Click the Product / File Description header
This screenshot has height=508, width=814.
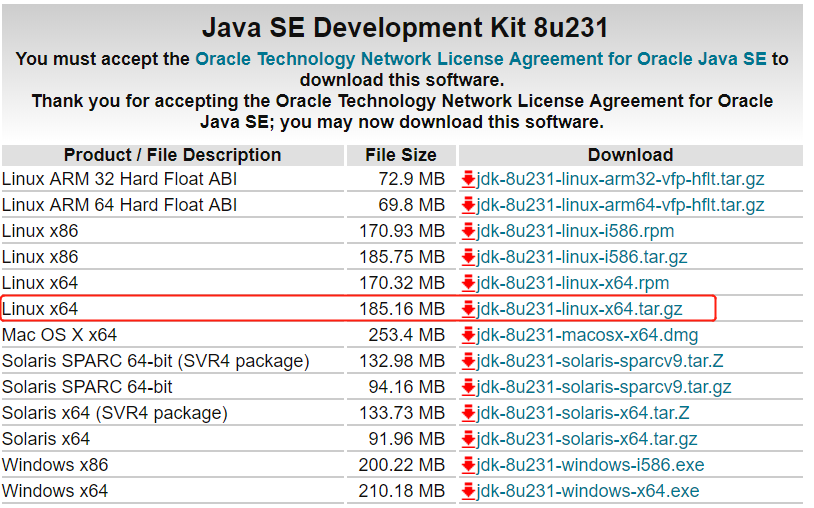tap(172, 155)
